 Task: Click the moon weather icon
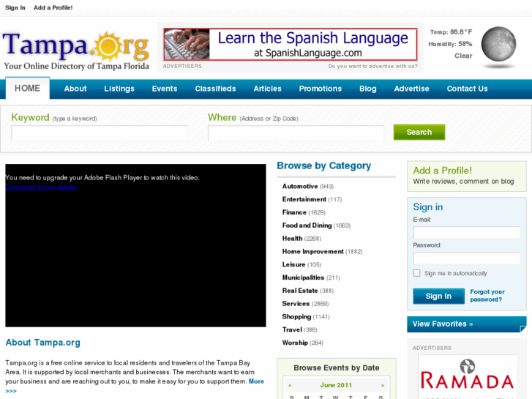tap(498, 45)
